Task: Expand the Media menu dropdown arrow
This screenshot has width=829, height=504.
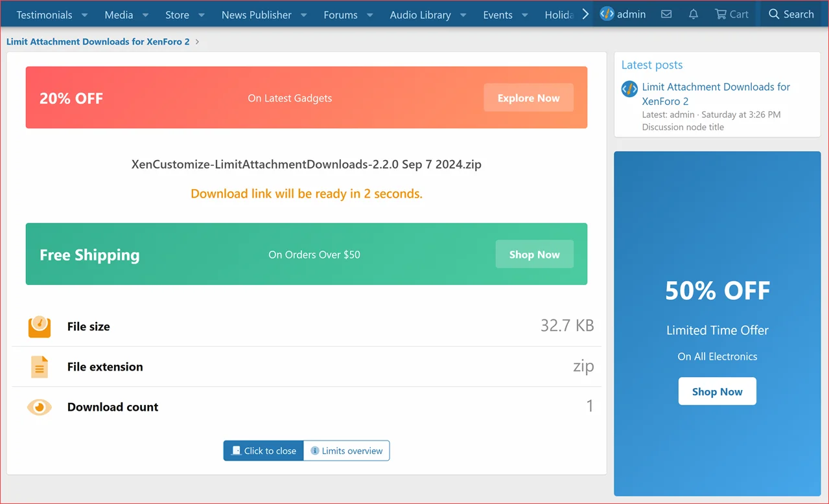Action: click(145, 15)
